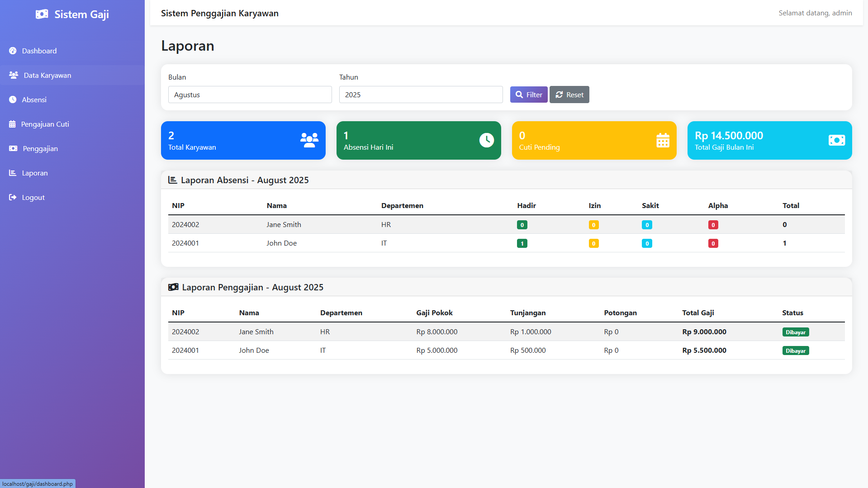Go to Data Karyawan in sidebar
The width and height of the screenshot is (868, 488).
pos(47,75)
